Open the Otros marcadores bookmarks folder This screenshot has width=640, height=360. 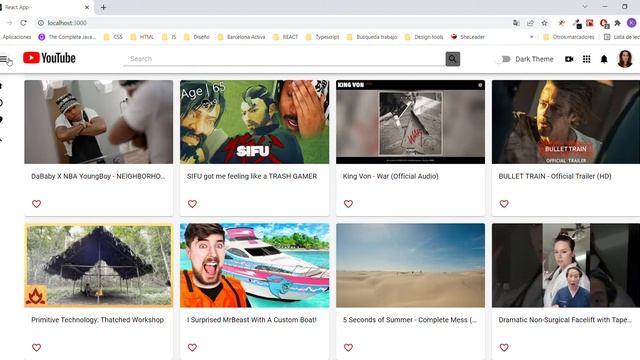[569, 37]
